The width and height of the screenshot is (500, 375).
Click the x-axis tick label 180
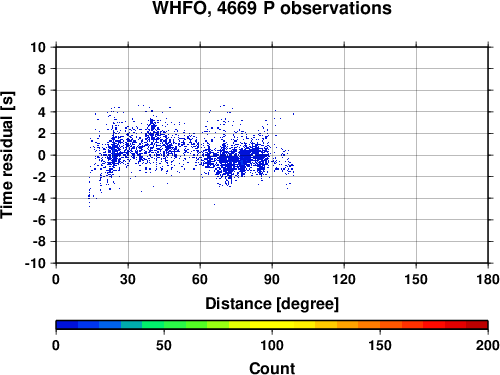tap(488, 279)
